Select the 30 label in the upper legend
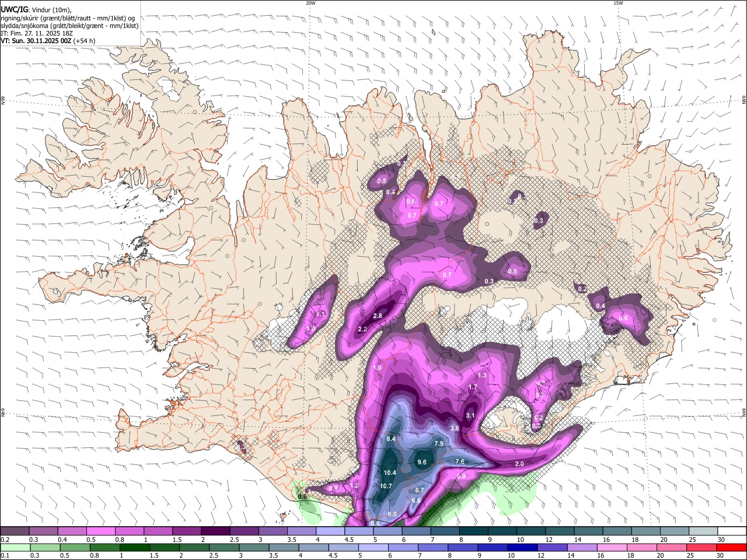The width and height of the screenshot is (747, 560). (721, 540)
